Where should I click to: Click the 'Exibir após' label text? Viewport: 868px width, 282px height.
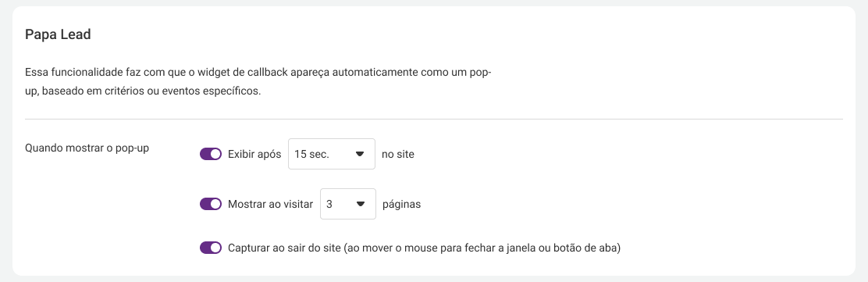254,154
